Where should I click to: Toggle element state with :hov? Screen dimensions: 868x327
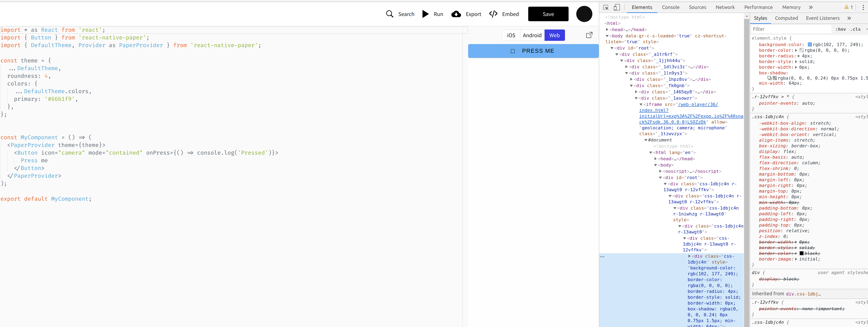tap(841, 29)
